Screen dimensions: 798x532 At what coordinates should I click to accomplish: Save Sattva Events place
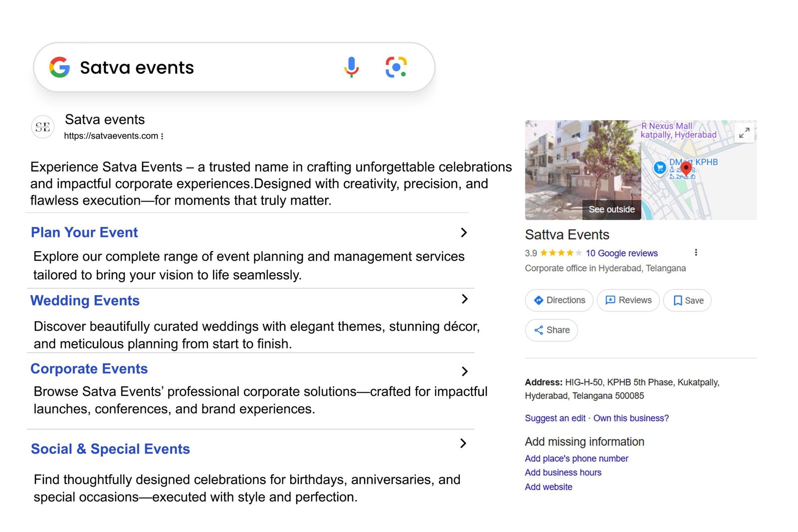687,301
